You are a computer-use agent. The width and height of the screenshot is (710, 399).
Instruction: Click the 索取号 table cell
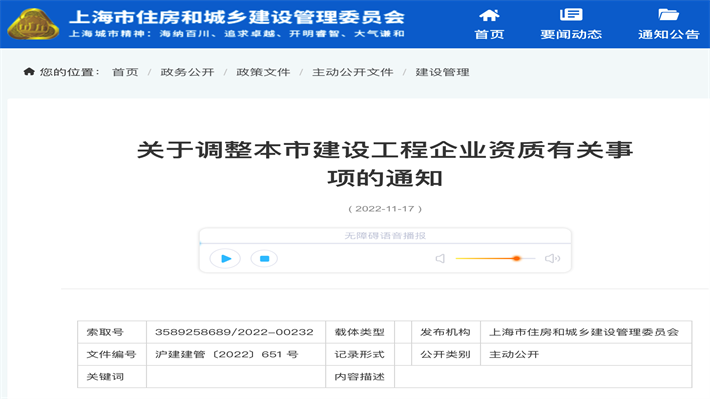[x=112, y=332]
